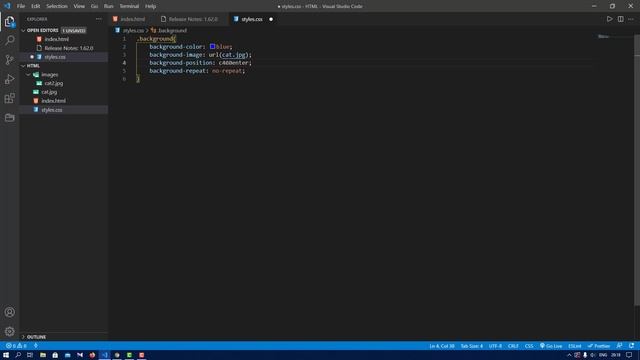Click the Windows Start button
Screen dimensions: 640x360
tap(6, 355)
